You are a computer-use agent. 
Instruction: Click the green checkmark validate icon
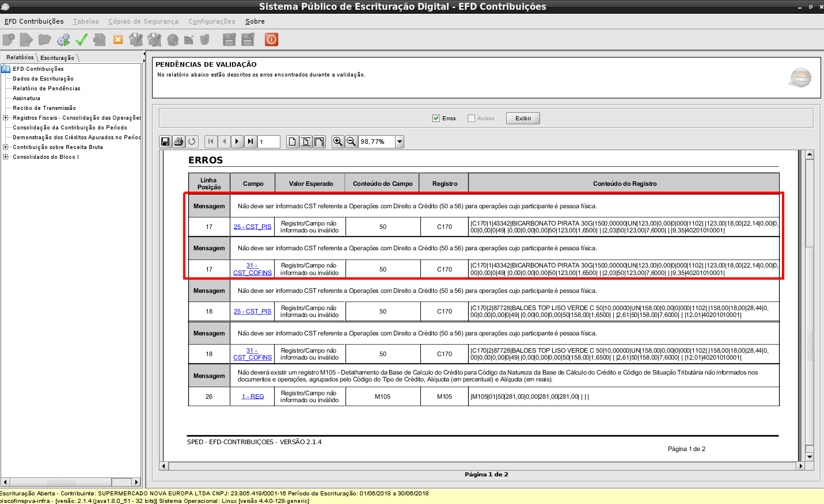pos(81,40)
